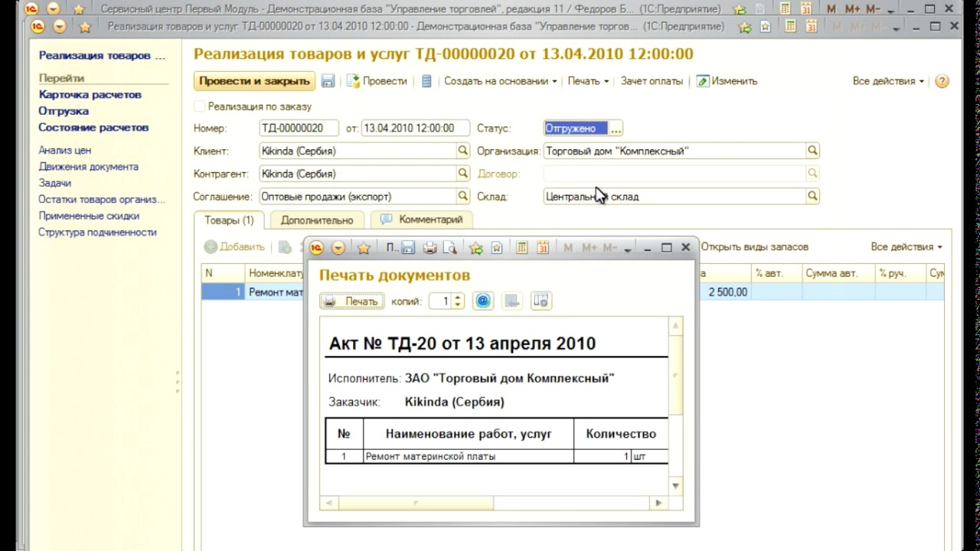Click the favorites star in the print dialog title bar
The height and width of the screenshot is (551, 980).
point(364,248)
